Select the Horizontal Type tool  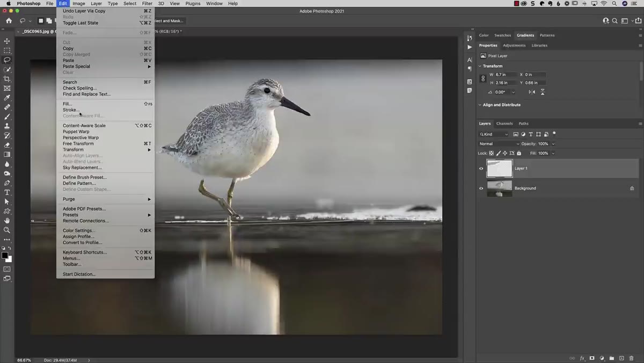tap(7, 192)
